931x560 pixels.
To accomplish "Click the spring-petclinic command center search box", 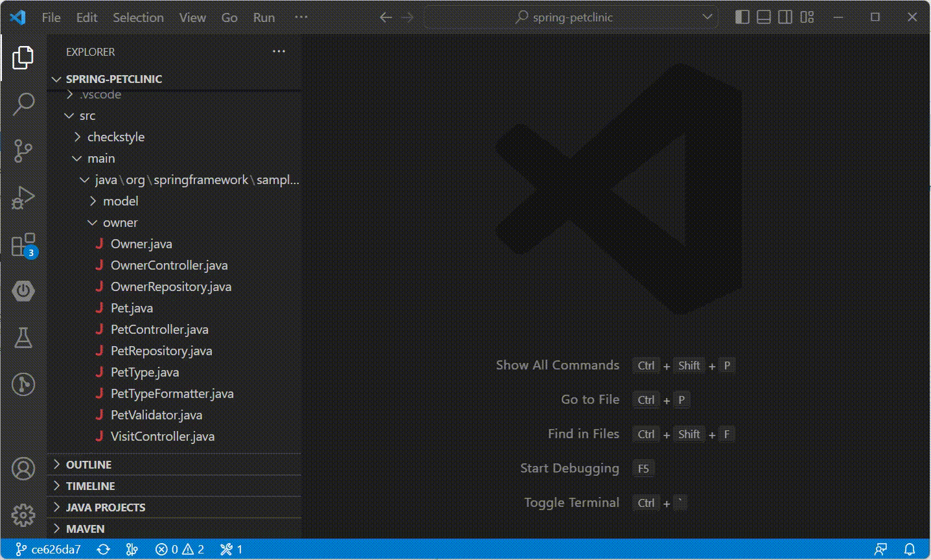I will [x=571, y=17].
